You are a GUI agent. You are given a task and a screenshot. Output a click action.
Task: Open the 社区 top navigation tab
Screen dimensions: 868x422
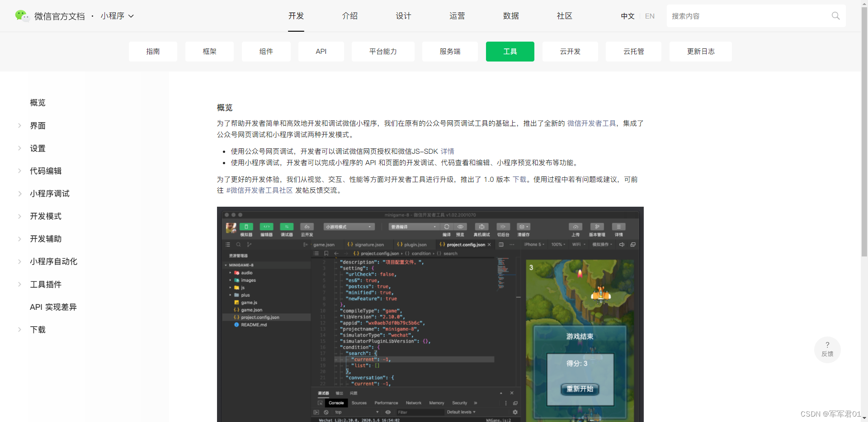[565, 16]
